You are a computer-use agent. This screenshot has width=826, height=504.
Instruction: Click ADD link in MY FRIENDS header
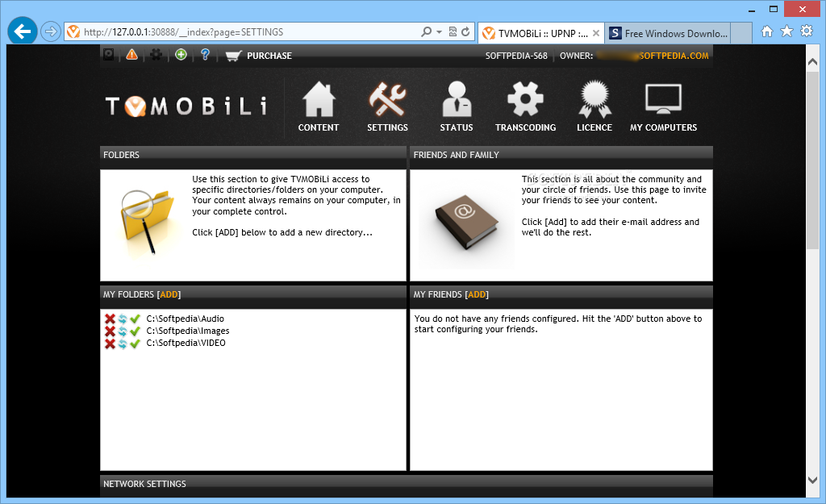click(x=477, y=294)
